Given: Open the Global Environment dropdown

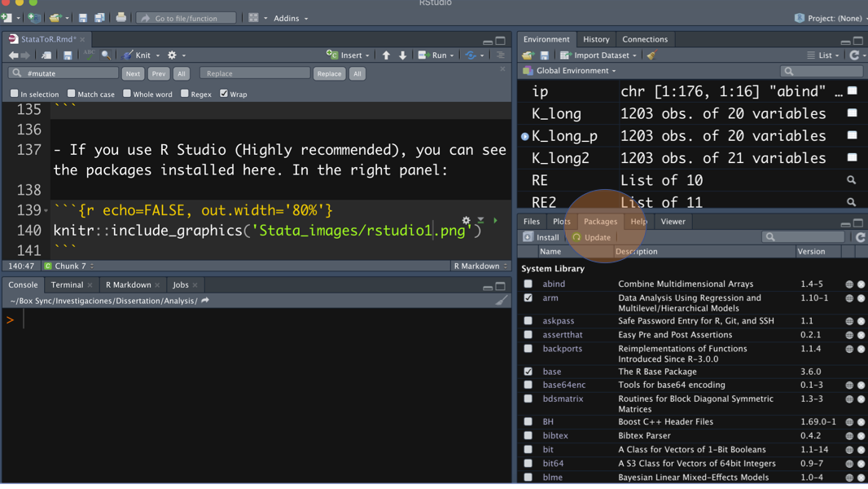Looking at the screenshot, I should tap(570, 71).
